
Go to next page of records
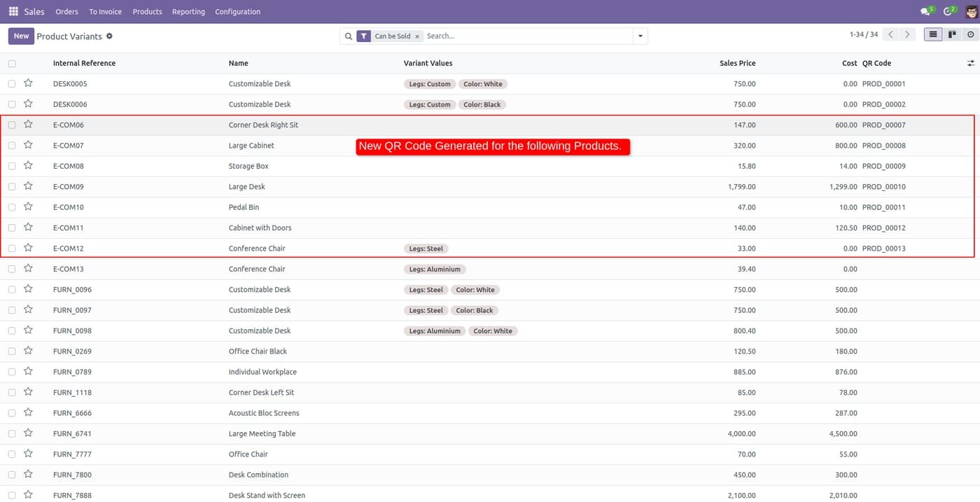pyautogui.click(x=907, y=34)
